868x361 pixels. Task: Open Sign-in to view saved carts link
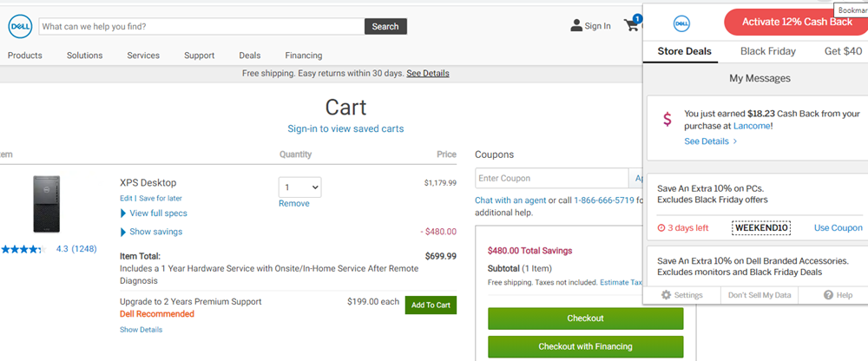click(345, 128)
